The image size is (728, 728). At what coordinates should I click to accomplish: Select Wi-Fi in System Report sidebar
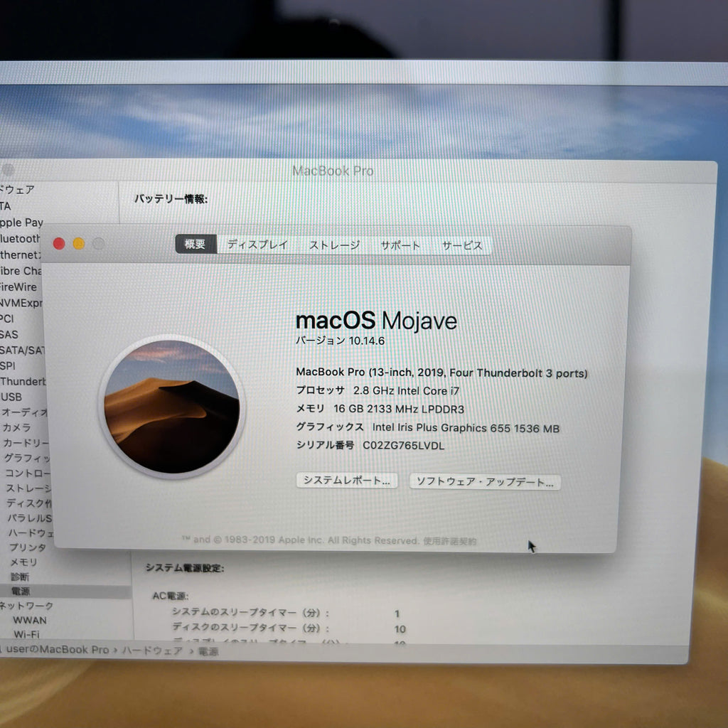[26, 634]
